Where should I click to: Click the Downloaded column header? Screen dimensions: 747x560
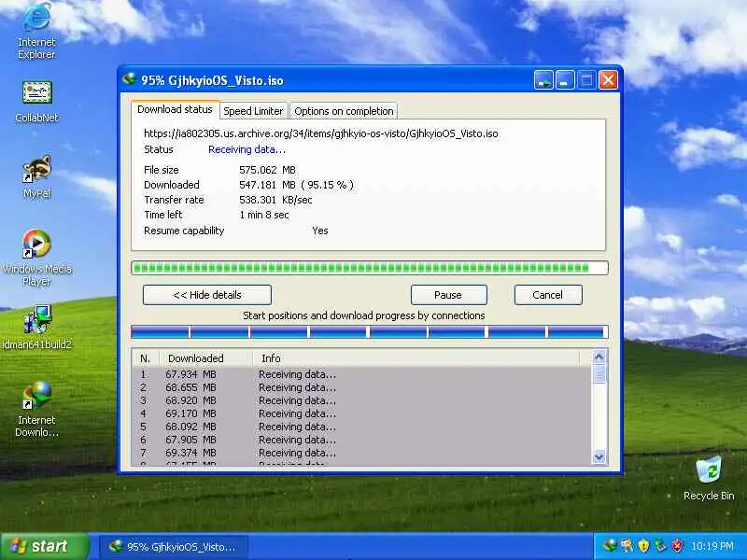click(205, 358)
